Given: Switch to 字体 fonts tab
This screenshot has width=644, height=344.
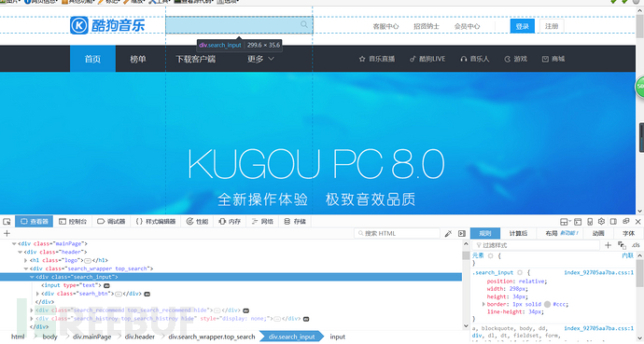Looking at the screenshot, I should [628, 233].
